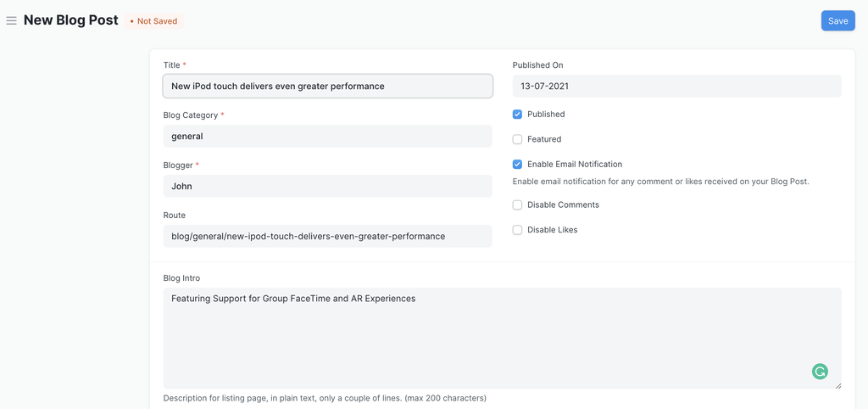This screenshot has width=868, height=409.
Task: Click the Blog Intro textarea resize handle
Action: 837,385
